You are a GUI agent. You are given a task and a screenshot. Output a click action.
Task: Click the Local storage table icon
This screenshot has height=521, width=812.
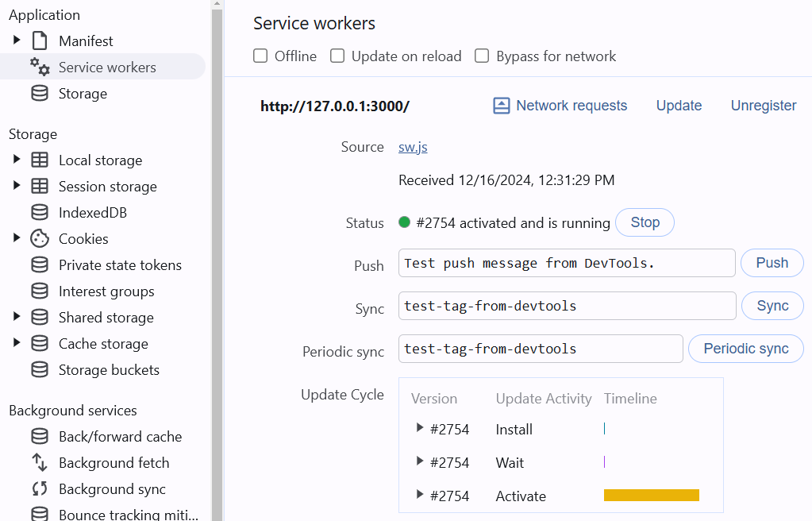point(40,160)
